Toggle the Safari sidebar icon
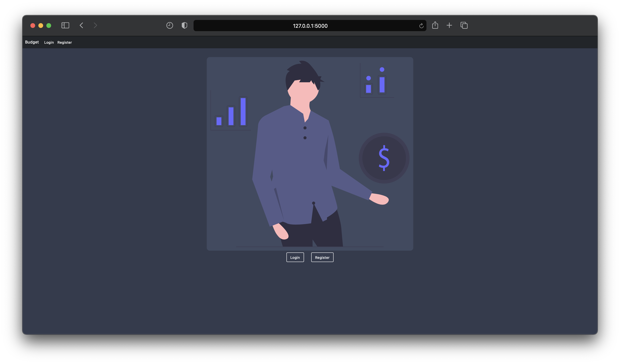This screenshot has width=620, height=364. pos(65,26)
